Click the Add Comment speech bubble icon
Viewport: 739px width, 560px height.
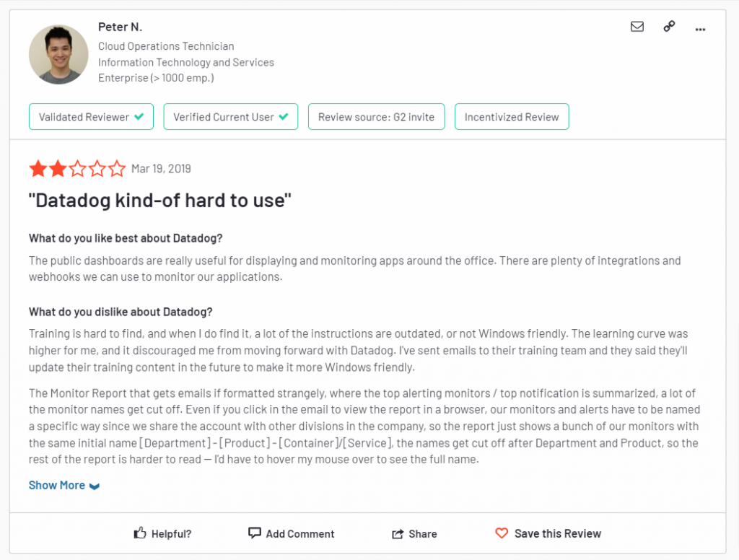coord(254,533)
